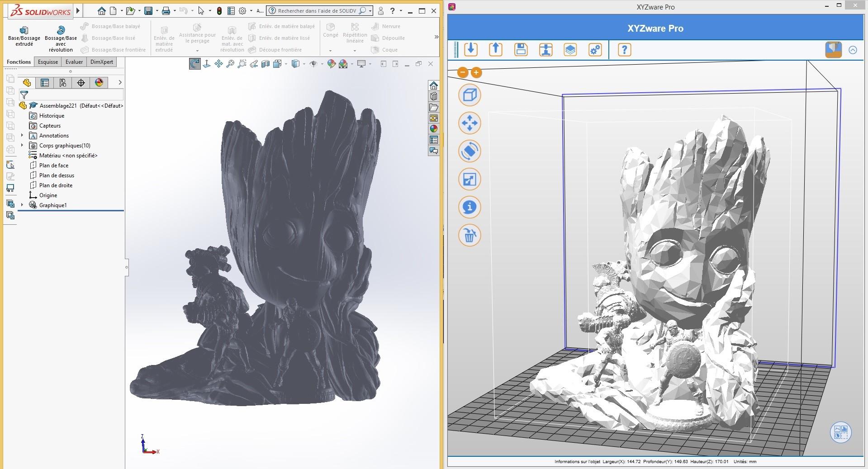Open the dropdown arrow under Congé

[330, 50]
